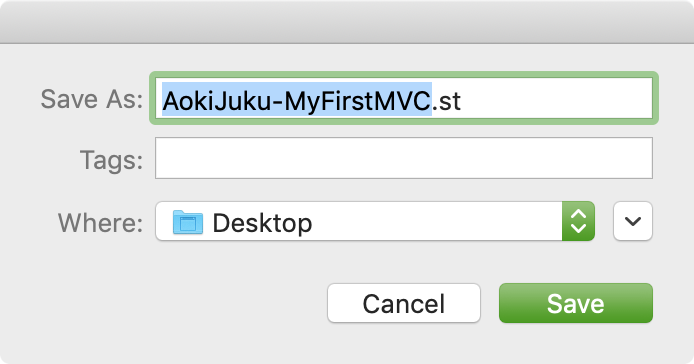Click the blue Desktop folder icon
694x364 pixels.
(x=188, y=222)
